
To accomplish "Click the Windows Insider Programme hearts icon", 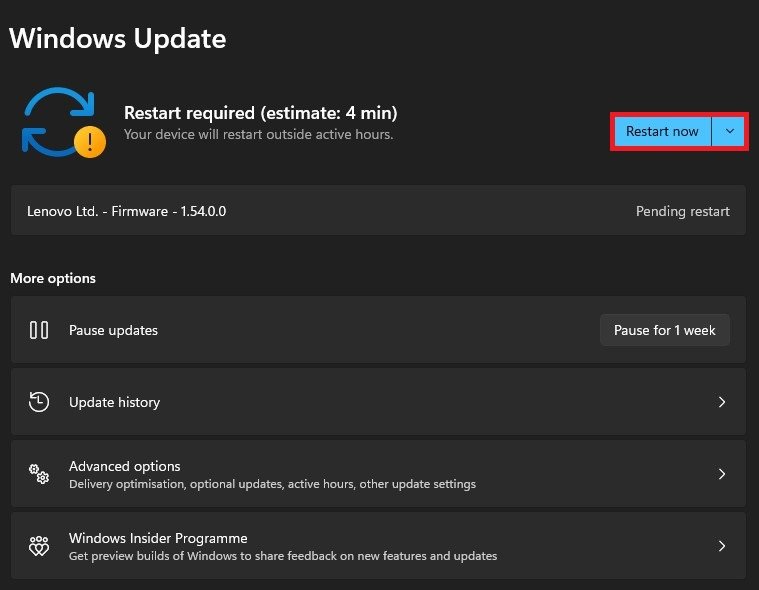I will 39,546.
